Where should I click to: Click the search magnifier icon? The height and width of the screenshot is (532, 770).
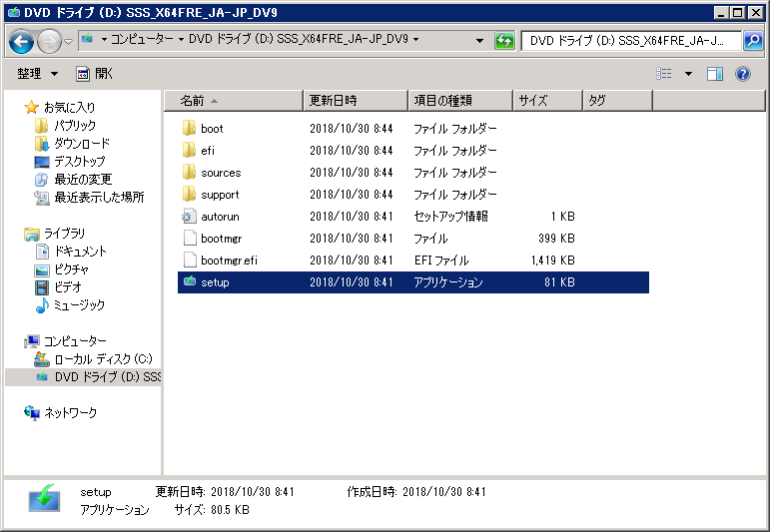pyautogui.click(x=753, y=41)
